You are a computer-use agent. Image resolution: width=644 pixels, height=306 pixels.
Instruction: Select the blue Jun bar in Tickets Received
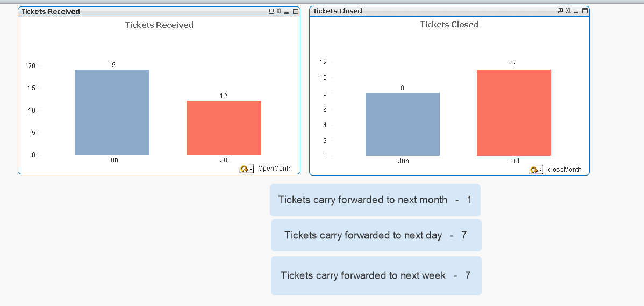point(112,112)
